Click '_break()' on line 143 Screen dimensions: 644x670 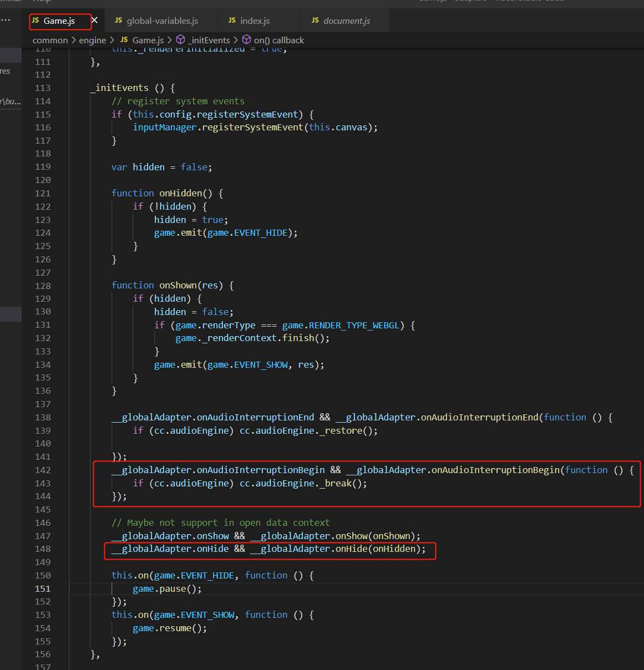pos(341,484)
